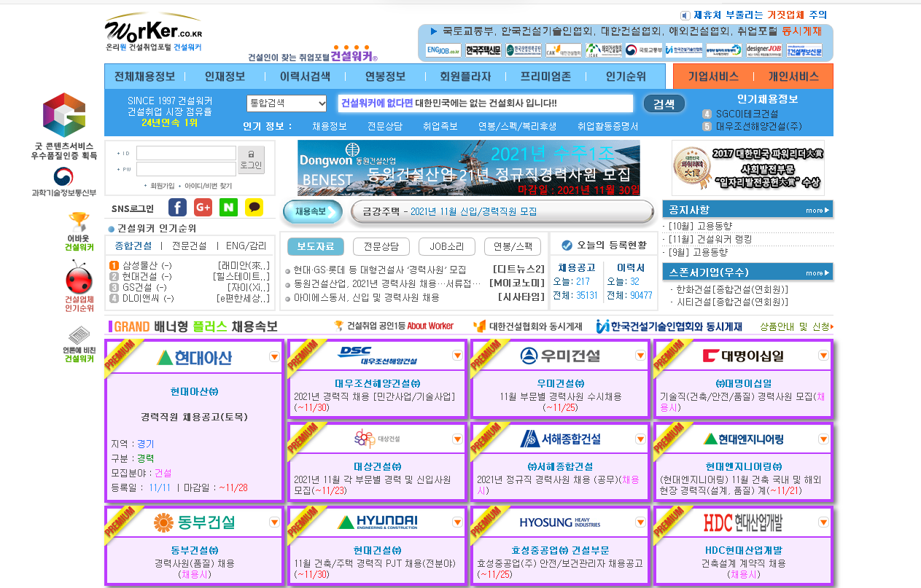Expand the 대우조선해양건설 card arrow
Screen dimensions: 921x588
coord(457,356)
